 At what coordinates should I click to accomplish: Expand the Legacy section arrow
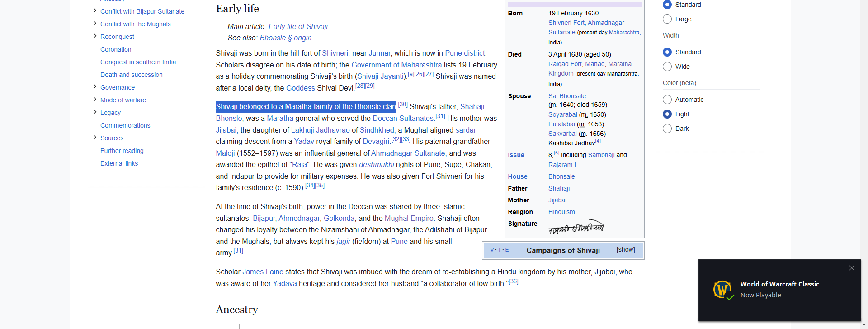click(x=95, y=112)
